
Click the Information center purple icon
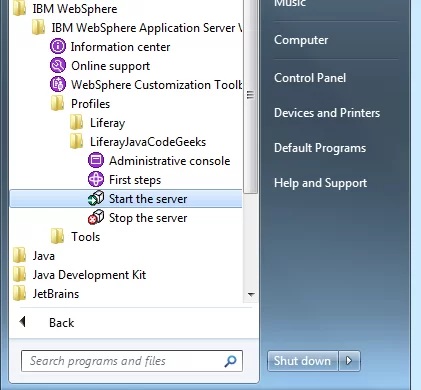[58, 46]
